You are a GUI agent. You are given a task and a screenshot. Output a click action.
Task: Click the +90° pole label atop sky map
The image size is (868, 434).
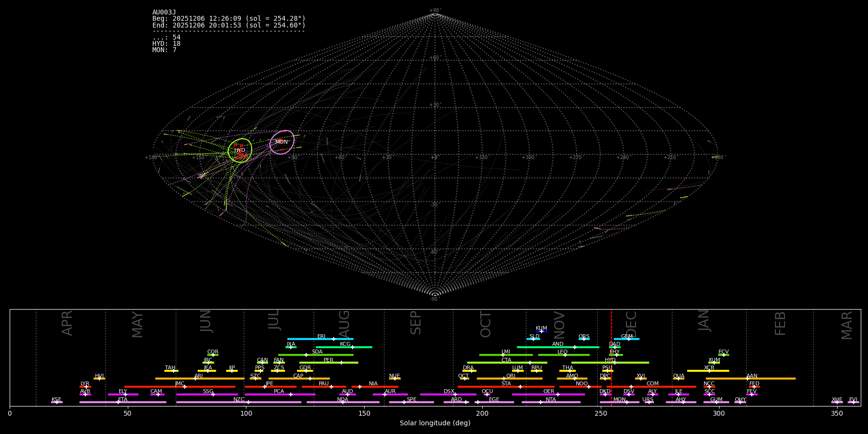(435, 11)
